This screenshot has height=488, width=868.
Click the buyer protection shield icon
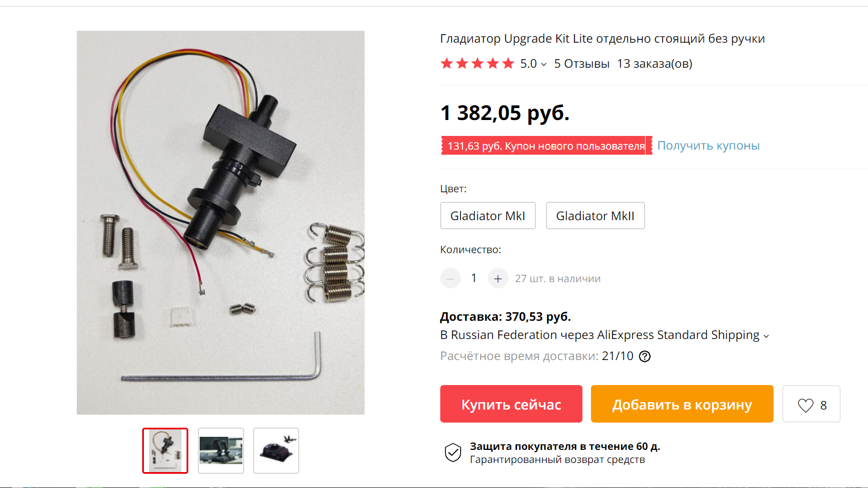tap(453, 453)
